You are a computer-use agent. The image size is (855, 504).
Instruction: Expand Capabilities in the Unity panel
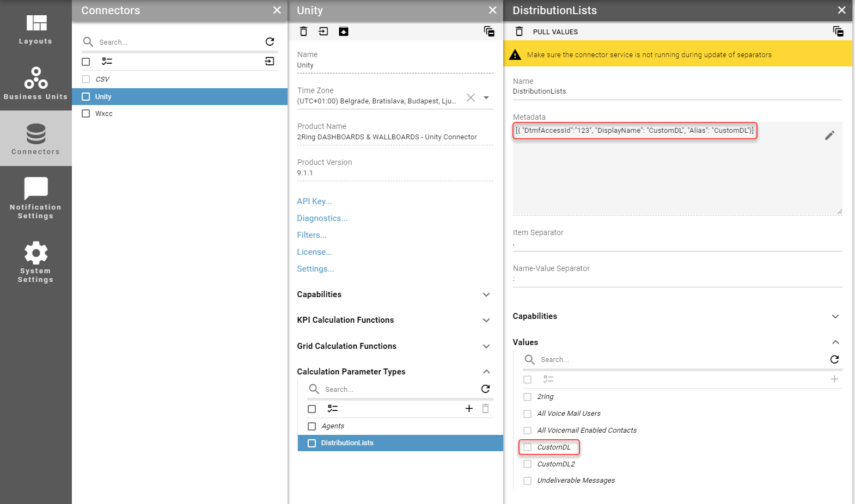pyautogui.click(x=486, y=295)
